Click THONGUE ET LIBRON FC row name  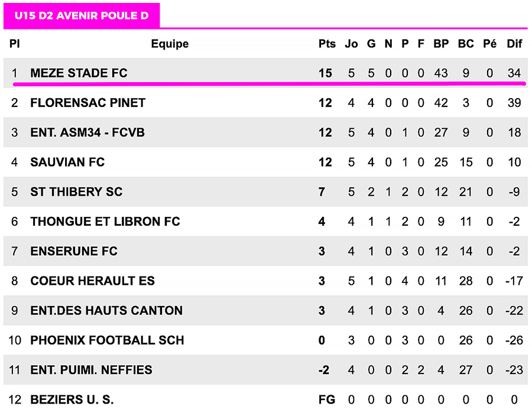(105, 222)
